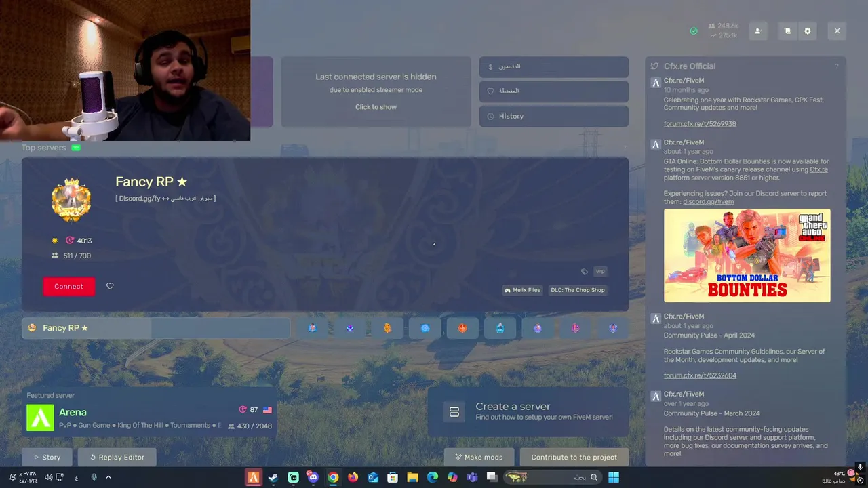868x488 pixels.
Task: Click the question mark in Cfx.re Official header
Action: (x=837, y=66)
